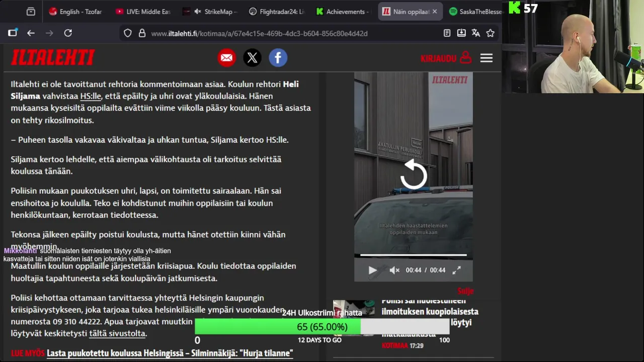
Task: Play the video with the play button
Action: [x=372, y=270]
